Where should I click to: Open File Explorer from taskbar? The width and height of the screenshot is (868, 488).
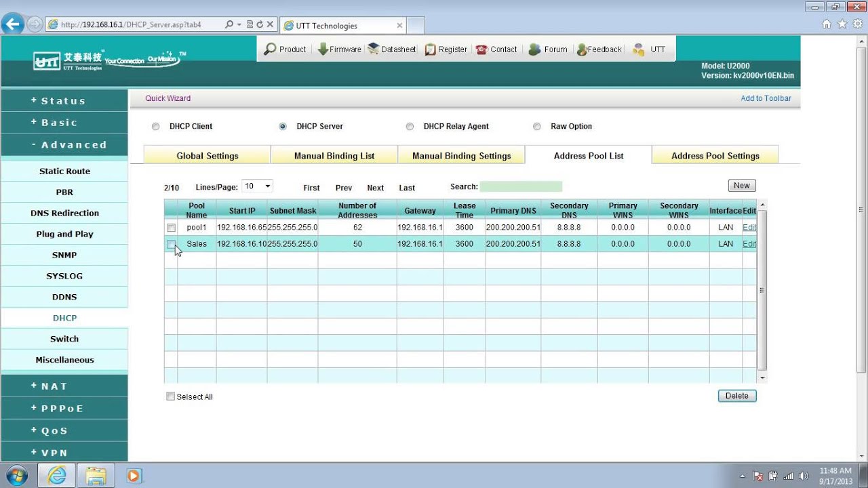pos(96,476)
